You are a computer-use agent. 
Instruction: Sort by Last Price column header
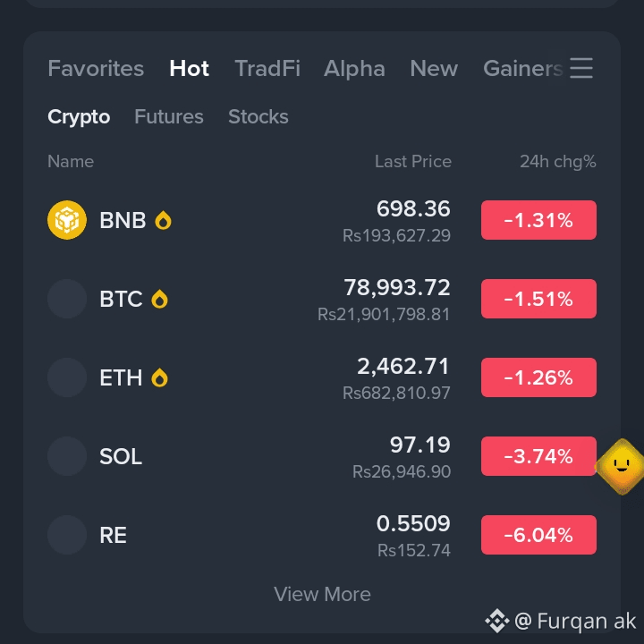coord(412,161)
